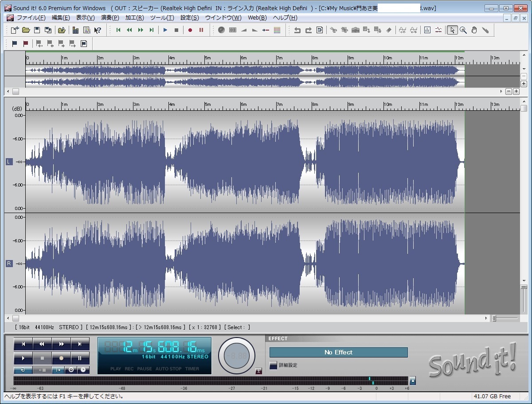Toggle the R channel selector

(9, 264)
